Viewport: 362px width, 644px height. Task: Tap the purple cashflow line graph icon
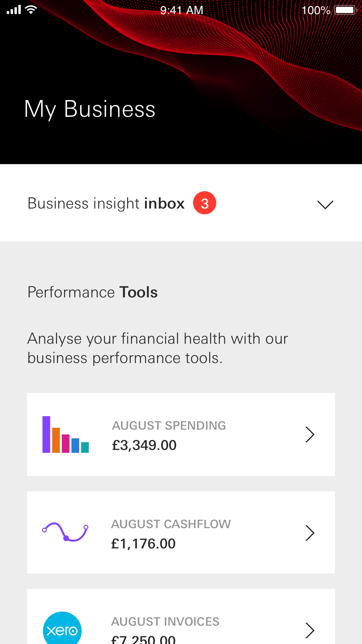[x=65, y=532]
